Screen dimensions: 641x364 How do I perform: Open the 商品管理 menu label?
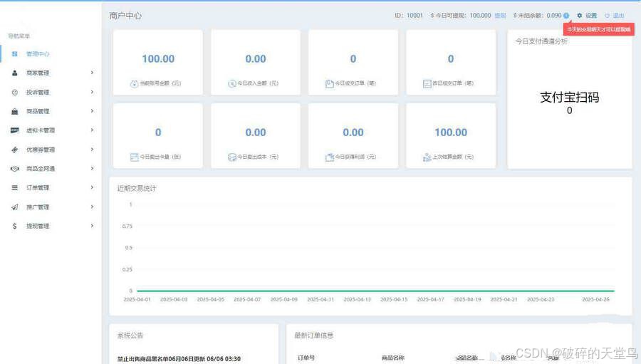(38, 111)
